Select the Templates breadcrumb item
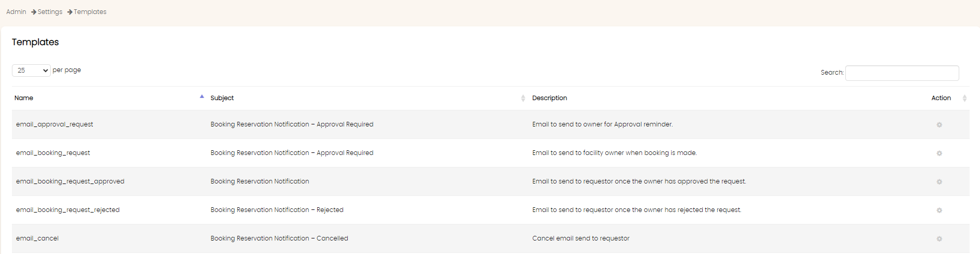The image size is (980, 254). pyautogui.click(x=90, y=12)
